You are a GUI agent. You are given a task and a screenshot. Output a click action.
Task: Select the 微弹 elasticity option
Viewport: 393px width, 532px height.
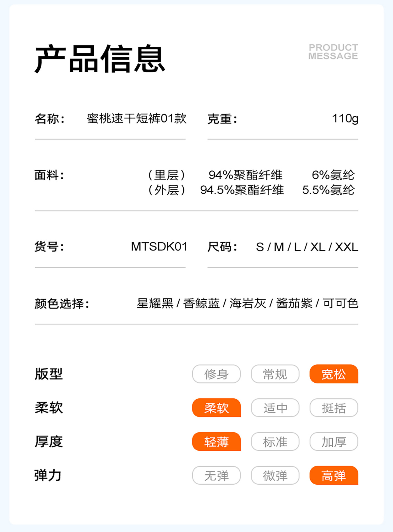point(275,475)
